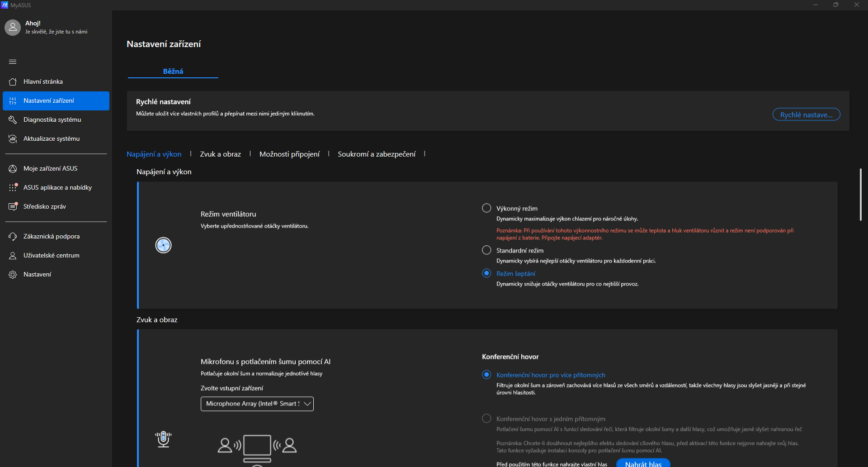Click the Hlavní stránka home icon

pos(13,82)
